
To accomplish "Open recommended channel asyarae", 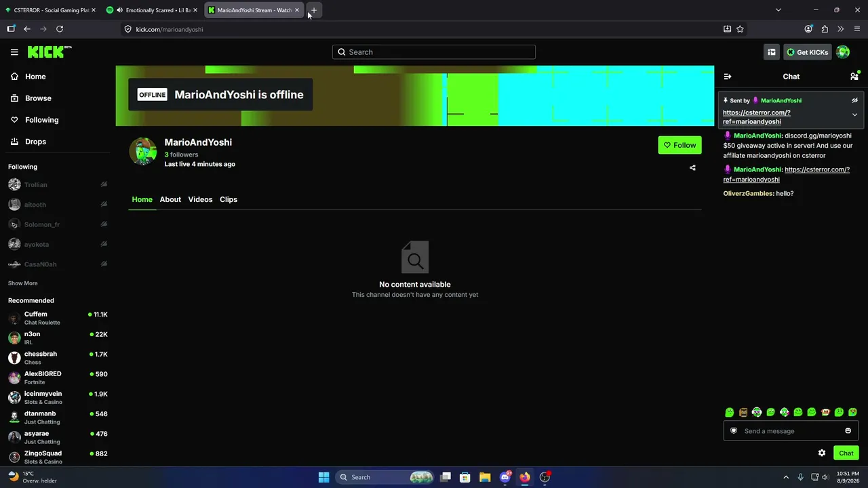I will (58, 437).
